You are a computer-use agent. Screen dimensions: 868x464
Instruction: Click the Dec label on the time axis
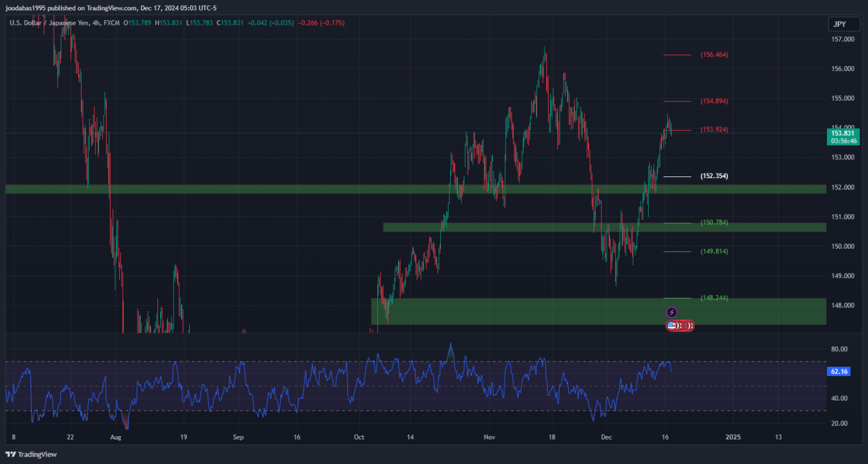pyautogui.click(x=606, y=437)
